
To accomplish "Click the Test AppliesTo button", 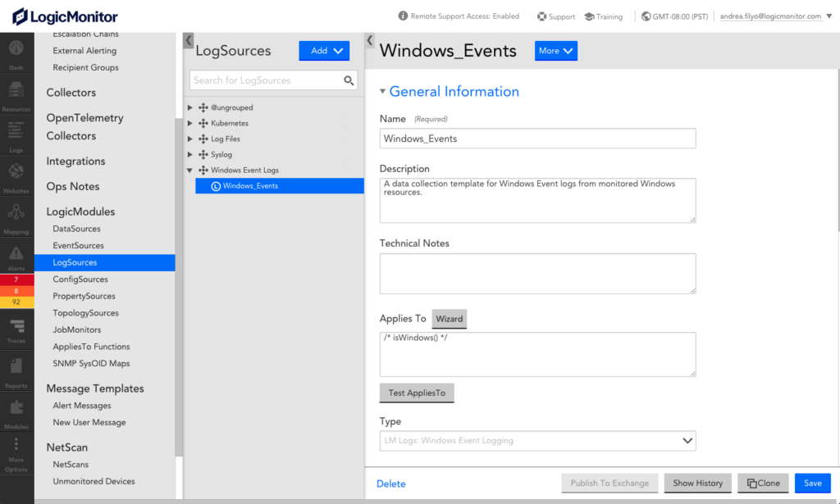I will (x=417, y=393).
